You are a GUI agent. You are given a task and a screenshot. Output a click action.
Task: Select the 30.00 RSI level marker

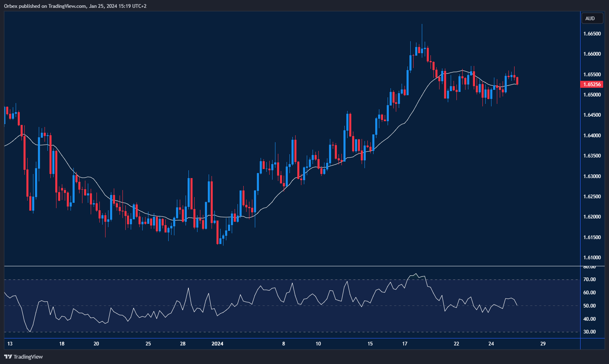coord(592,331)
